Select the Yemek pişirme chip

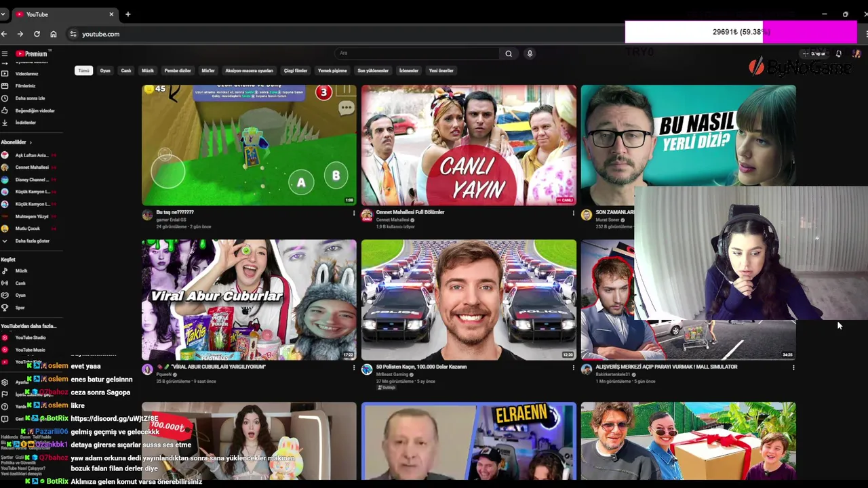point(332,70)
